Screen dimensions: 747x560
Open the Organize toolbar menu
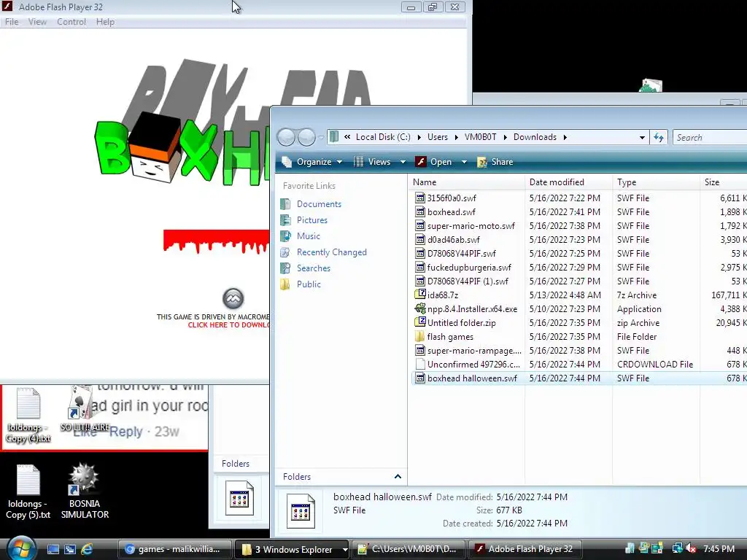pos(312,162)
